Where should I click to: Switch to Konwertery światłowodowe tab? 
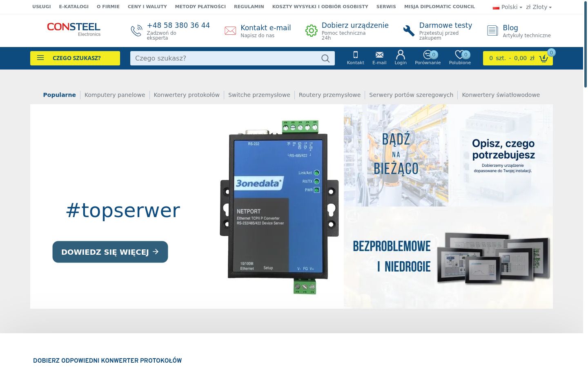coord(501,95)
